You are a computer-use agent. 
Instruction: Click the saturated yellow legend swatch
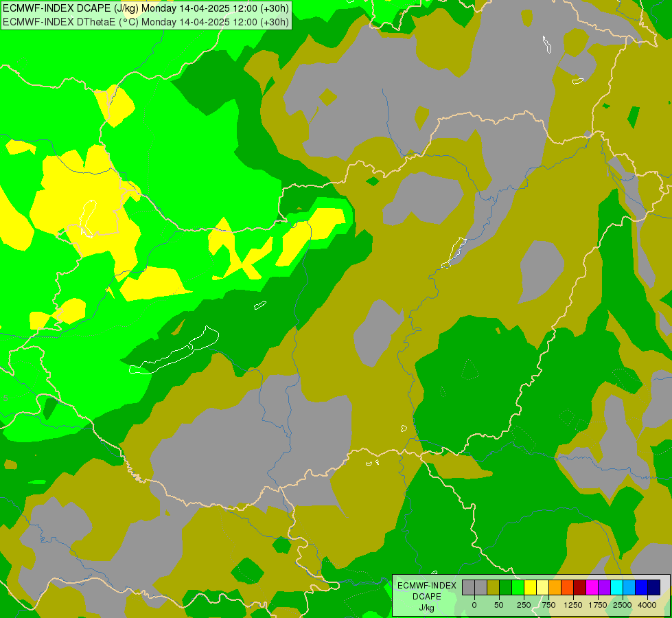[530, 587]
